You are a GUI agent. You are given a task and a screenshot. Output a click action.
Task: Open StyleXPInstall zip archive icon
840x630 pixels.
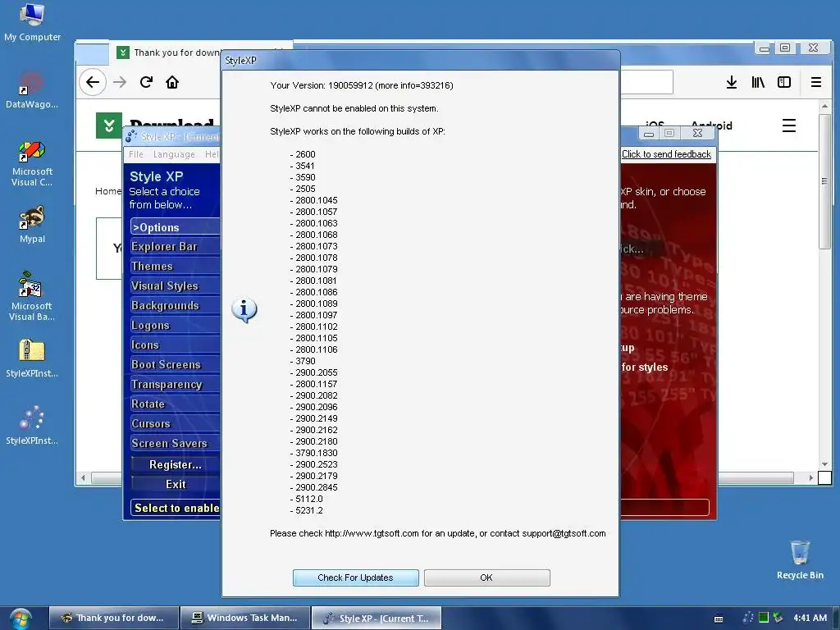tap(32, 358)
